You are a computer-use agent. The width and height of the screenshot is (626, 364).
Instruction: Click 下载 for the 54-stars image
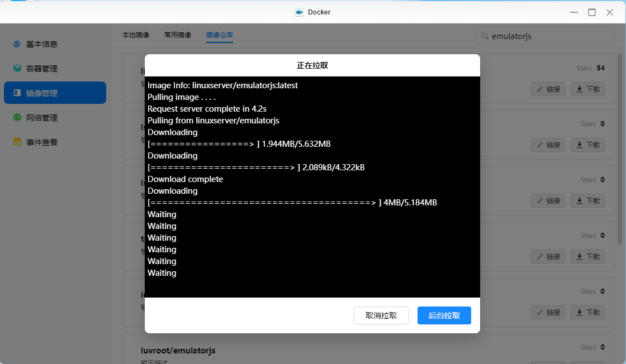tap(587, 89)
